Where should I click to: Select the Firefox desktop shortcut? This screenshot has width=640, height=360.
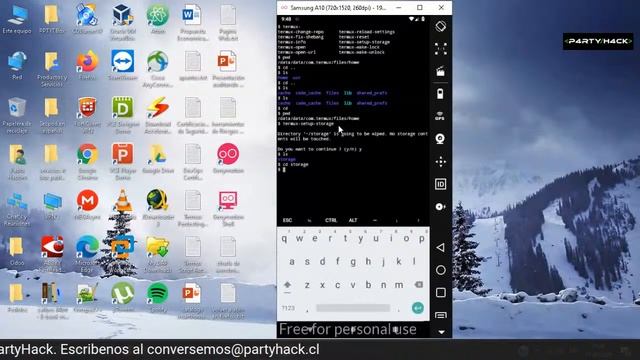click(87, 65)
